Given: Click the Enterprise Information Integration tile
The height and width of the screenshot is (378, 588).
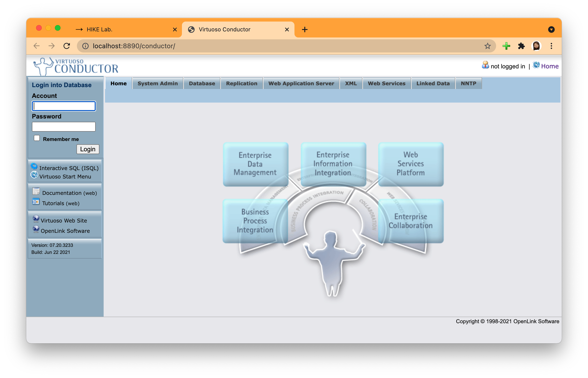Looking at the screenshot, I should [333, 164].
